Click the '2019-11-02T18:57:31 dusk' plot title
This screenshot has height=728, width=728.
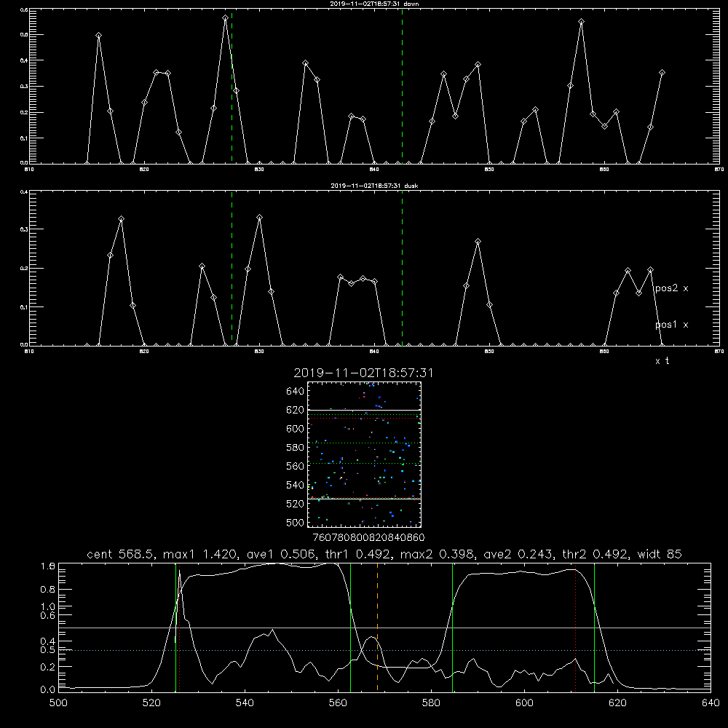click(374, 186)
